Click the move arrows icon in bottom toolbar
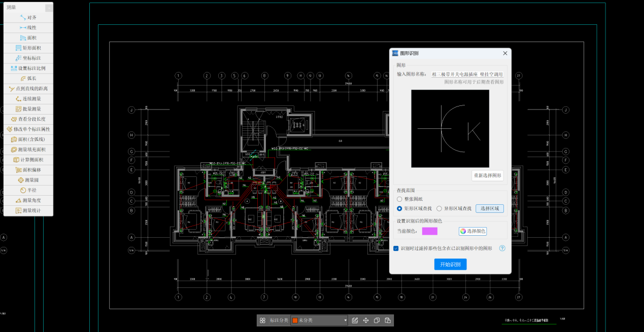The width and height of the screenshot is (644, 332). pos(366,320)
